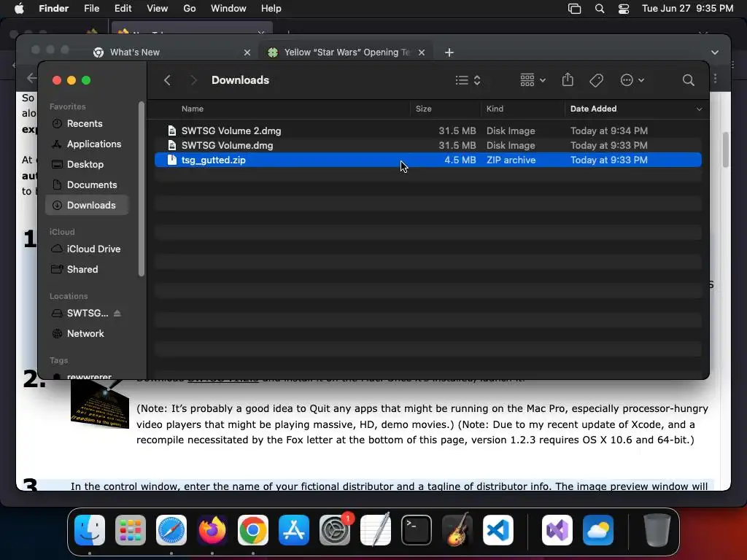Open Chrome tab search dropdown arrow

[714, 52]
